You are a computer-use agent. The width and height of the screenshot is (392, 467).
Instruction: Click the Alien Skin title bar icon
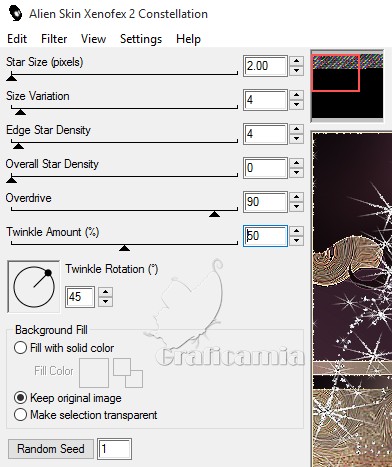15,13
